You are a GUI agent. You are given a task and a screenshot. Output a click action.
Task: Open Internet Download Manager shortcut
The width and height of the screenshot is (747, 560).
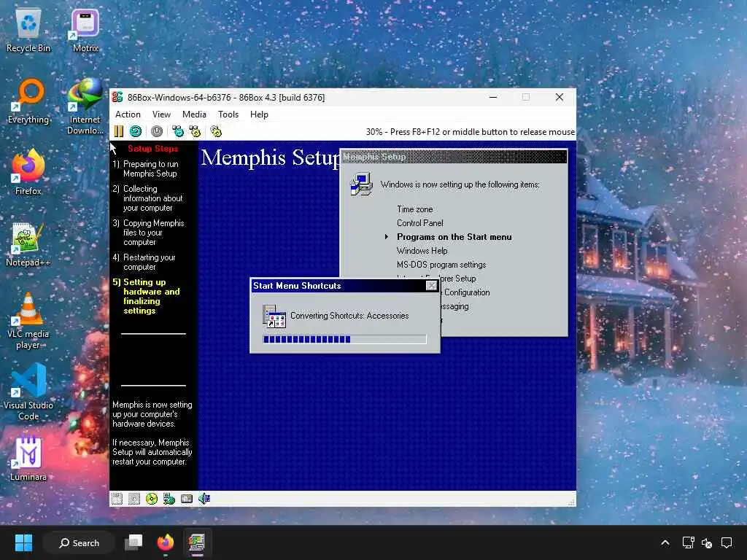tap(85, 106)
